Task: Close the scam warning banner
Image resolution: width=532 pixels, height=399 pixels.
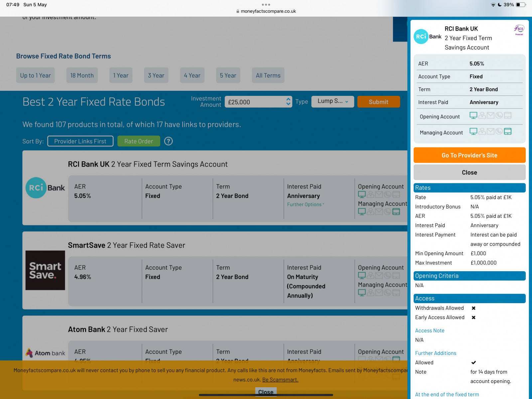Action: [266, 392]
